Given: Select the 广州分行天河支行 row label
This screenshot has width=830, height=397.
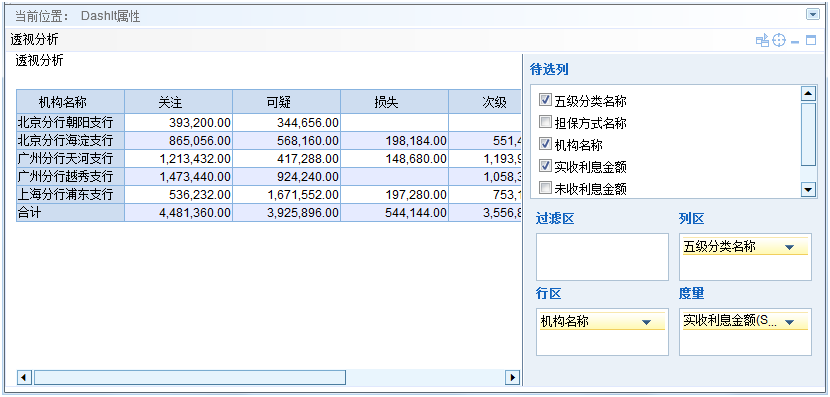Looking at the screenshot, I should 70,159.
